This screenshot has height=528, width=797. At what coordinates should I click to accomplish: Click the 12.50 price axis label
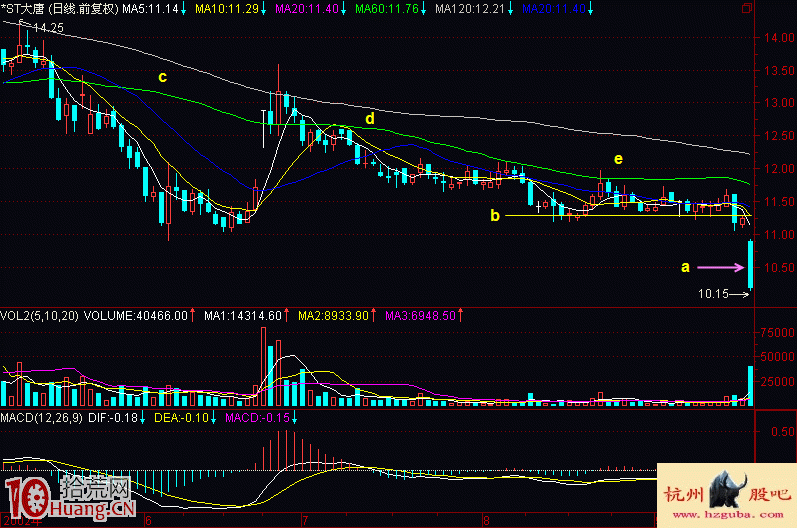point(779,136)
